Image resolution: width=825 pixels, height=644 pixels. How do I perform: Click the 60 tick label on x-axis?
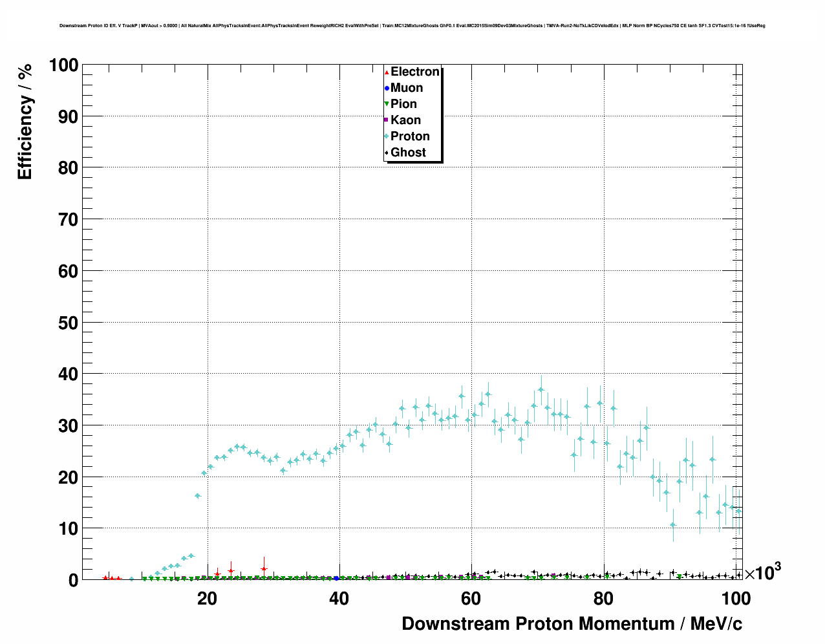471,599
